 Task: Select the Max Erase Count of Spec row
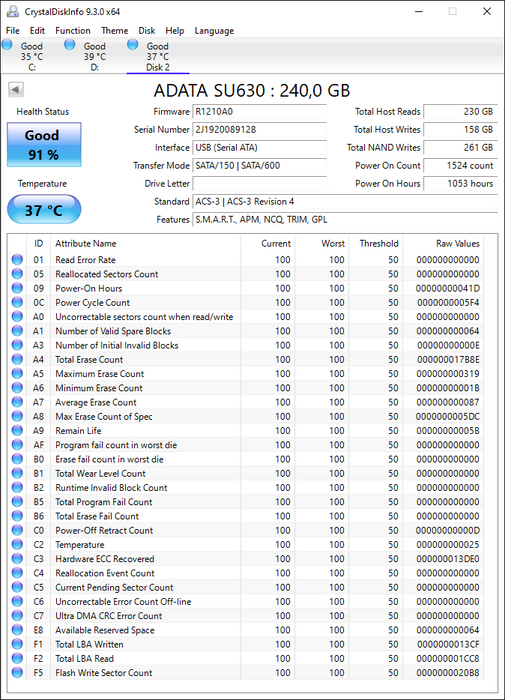(246, 416)
